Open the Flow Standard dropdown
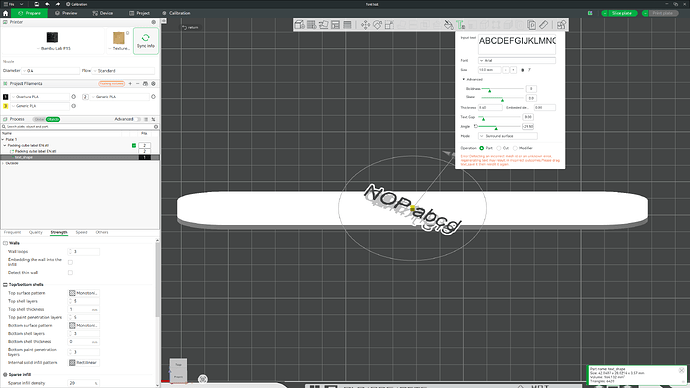 [124, 70]
